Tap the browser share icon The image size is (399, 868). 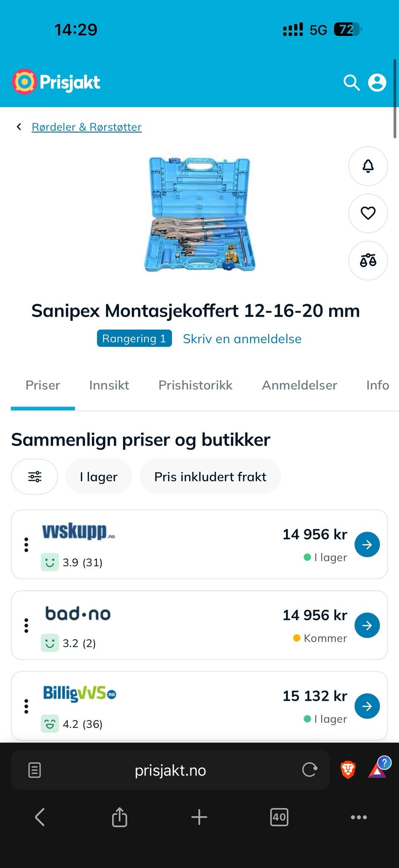119,817
